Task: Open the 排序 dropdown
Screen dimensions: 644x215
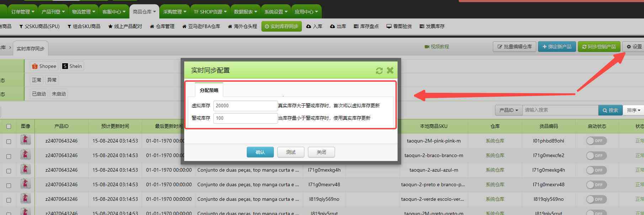Action: (x=634, y=110)
